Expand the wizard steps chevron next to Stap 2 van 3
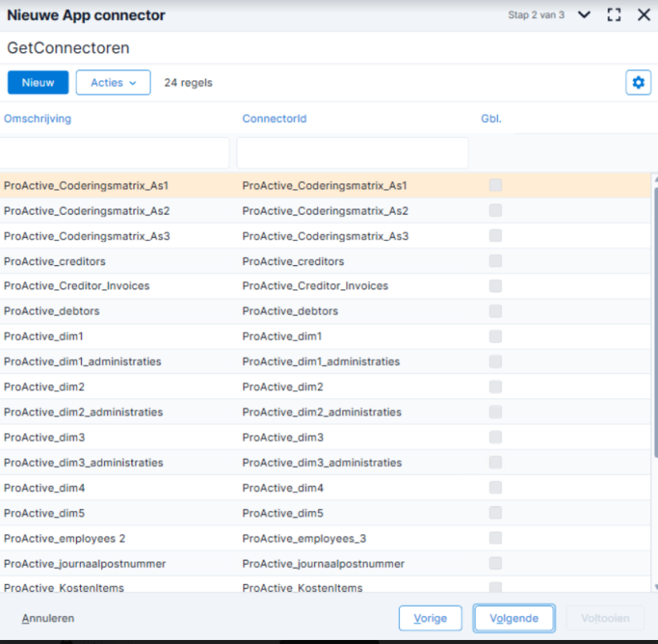658x644 pixels. [584, 15]
